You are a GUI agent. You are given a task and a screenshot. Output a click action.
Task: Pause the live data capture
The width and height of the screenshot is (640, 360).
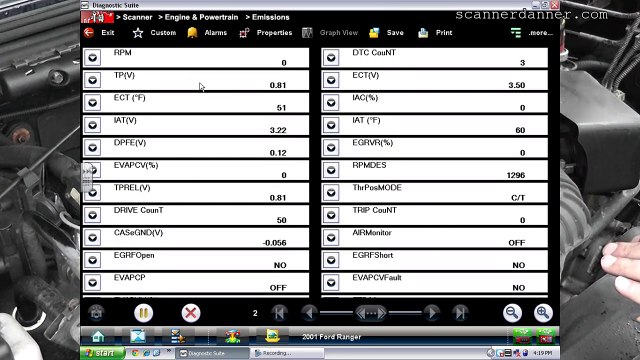143,313
